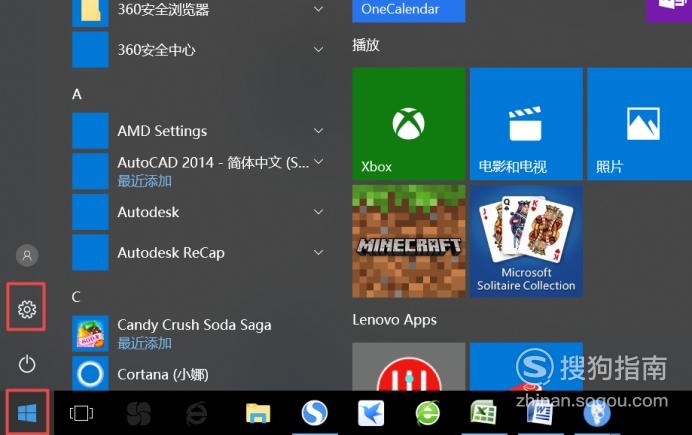This screenshot has height=435, width=692.
Task: Click the Cortana (小娜) app name
Action: (x=163, y=375)
